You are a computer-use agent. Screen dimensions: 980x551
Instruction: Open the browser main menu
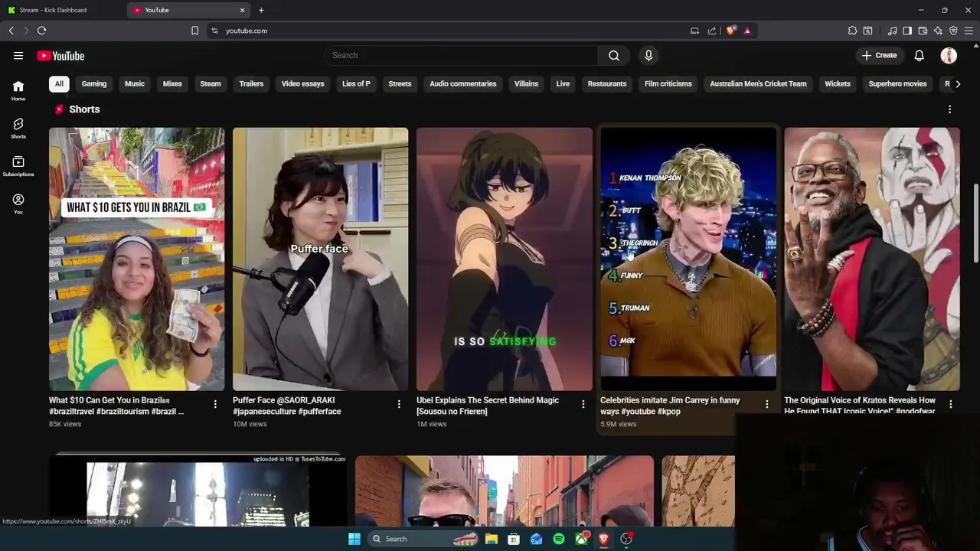coord(969,31)
